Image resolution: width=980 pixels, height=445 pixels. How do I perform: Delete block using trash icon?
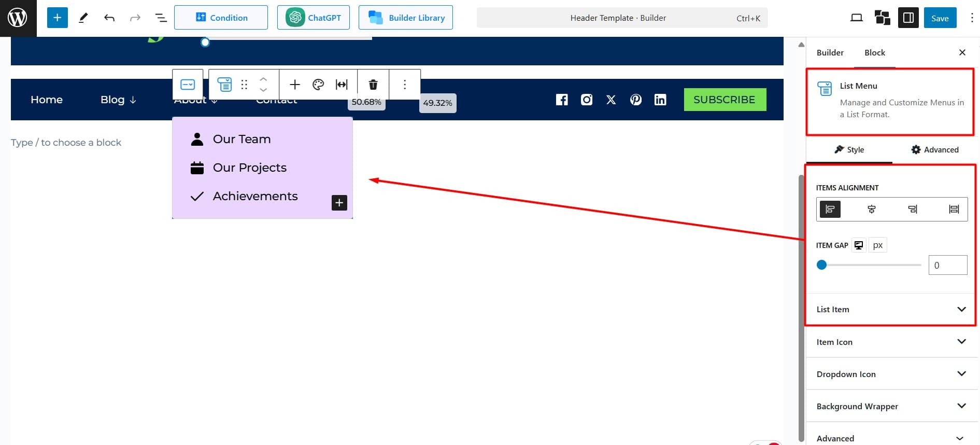(x=373, y=85)
